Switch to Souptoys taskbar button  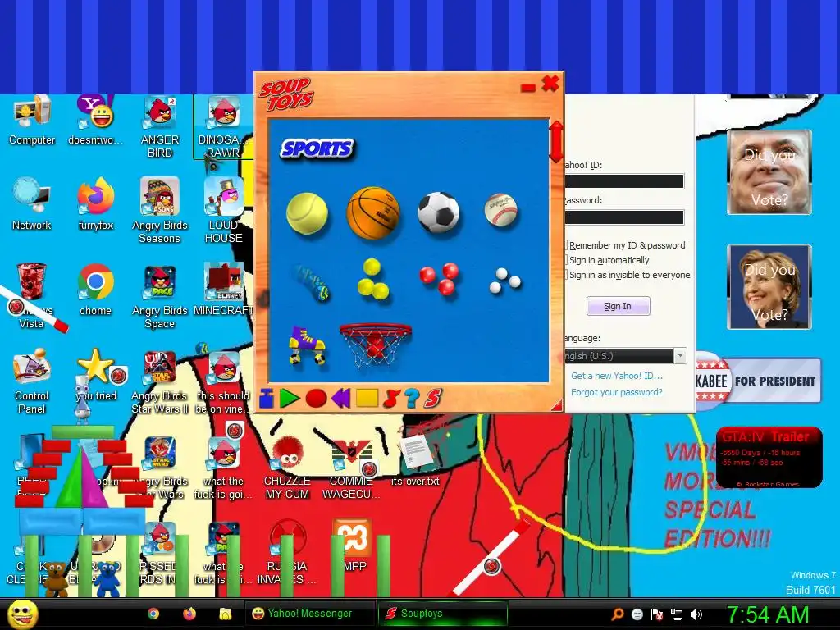(x=442, y=614)
